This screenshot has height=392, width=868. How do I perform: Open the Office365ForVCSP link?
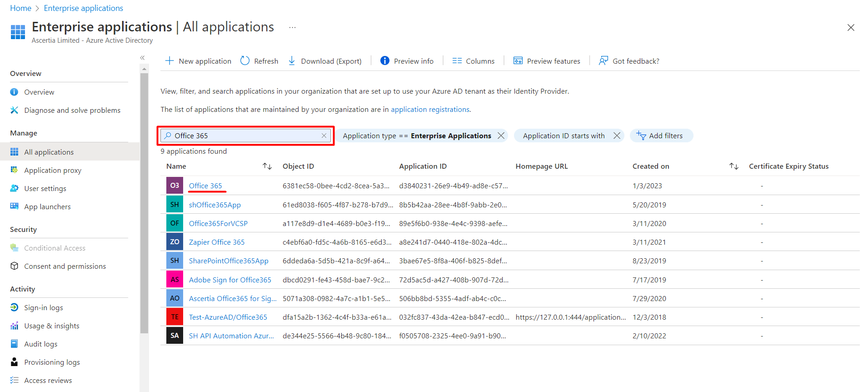(x=218, y=223)
